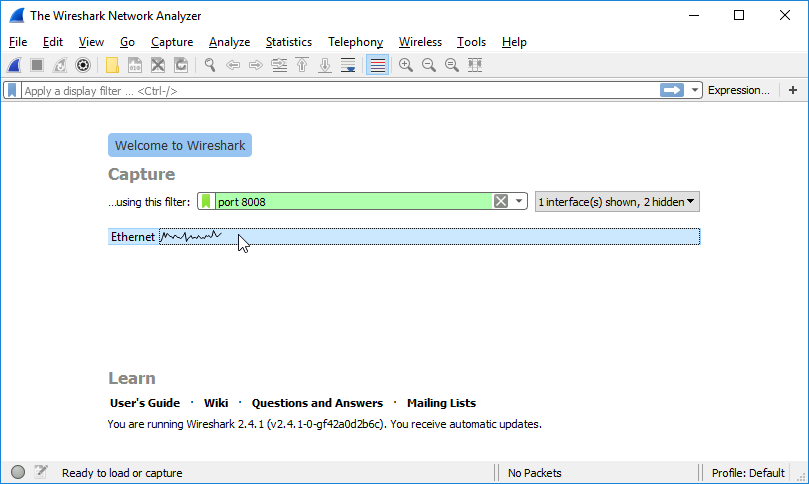Open the File menu

[x=18, y=42]
